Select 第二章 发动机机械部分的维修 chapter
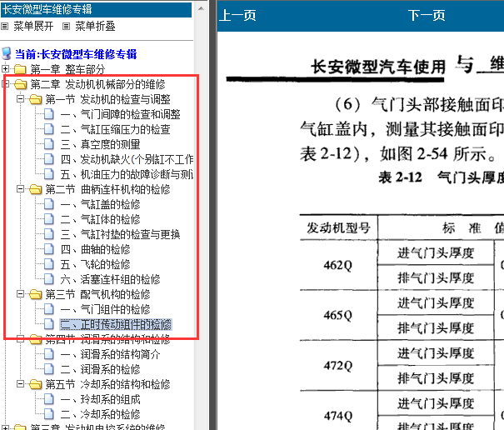The image size is (504, 430). [97, 84]
